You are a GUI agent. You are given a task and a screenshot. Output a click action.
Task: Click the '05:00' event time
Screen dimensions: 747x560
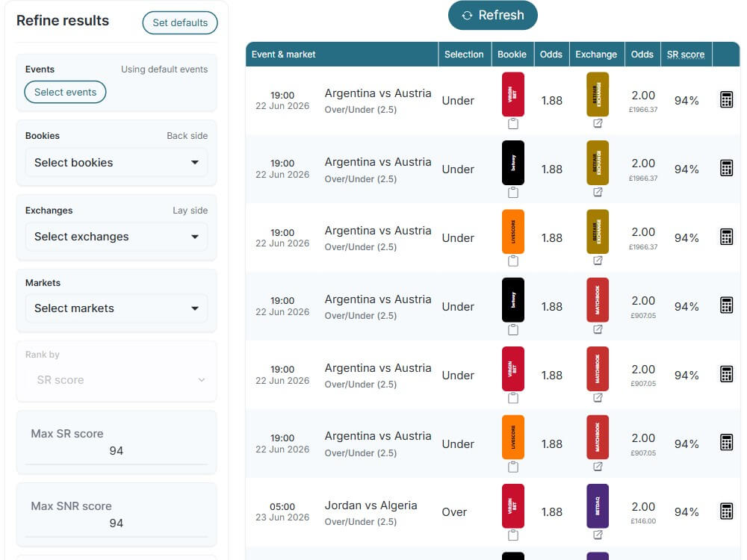[282, 507]
